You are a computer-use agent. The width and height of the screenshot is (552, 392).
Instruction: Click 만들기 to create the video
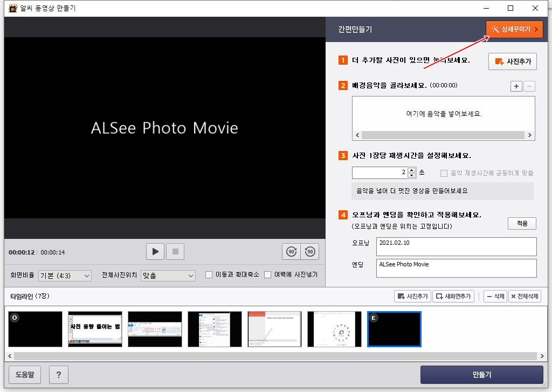tap(481, 375)
